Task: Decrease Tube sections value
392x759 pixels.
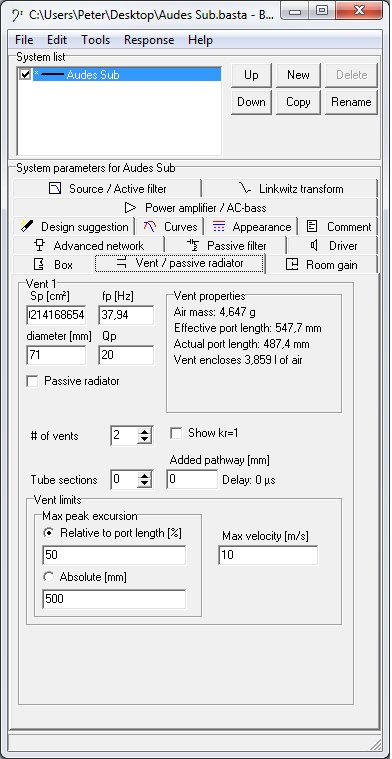Action: [x=144, y=484]
